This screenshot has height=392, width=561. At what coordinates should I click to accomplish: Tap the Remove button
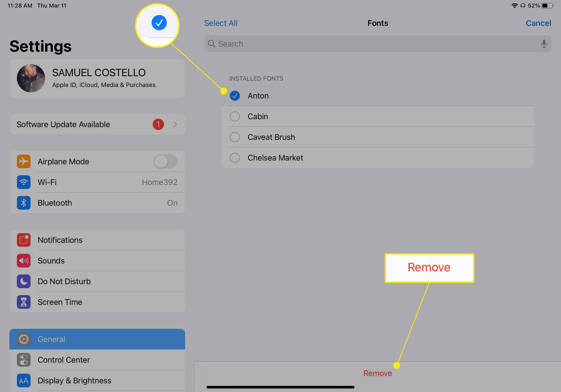point(377,373)
